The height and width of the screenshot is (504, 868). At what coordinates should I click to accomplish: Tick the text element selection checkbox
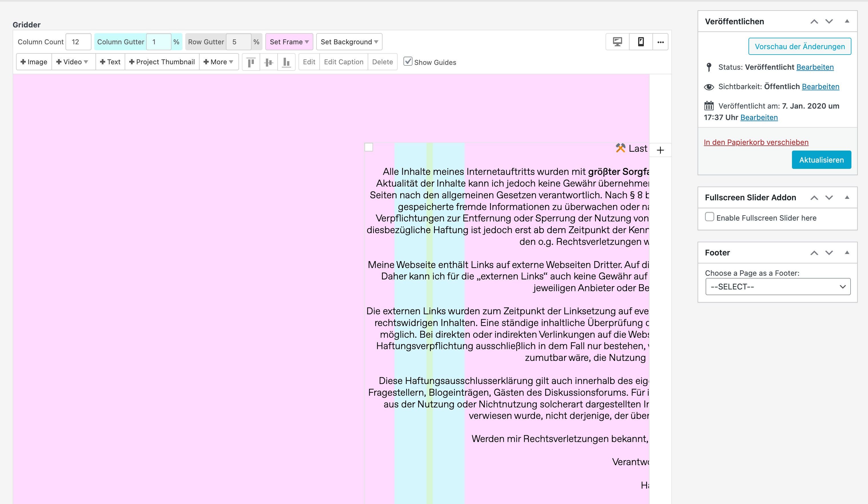369,147
